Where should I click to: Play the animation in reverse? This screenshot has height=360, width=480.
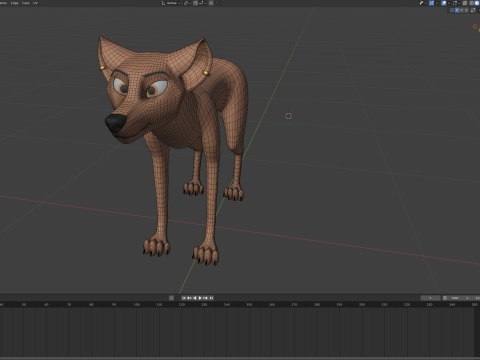point(195,298)
